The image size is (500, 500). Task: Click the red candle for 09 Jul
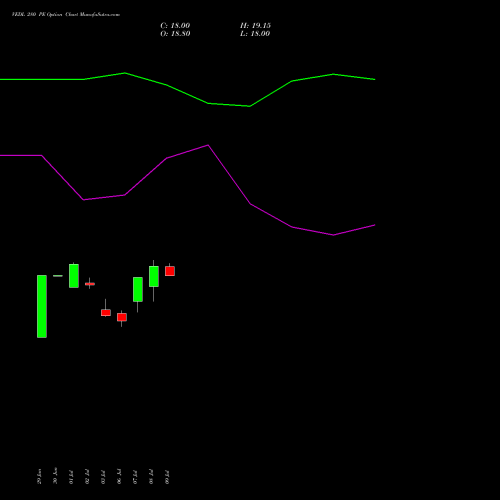click(x=170, y=271)
